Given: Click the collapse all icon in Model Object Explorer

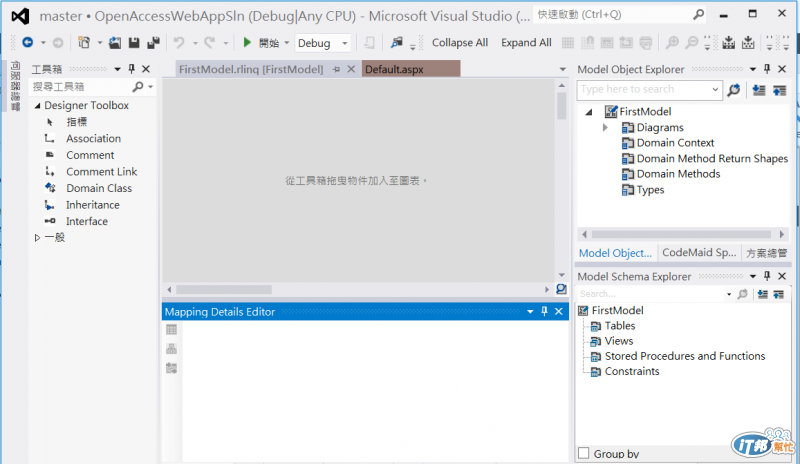Looking at the screenshot, I should 779,90.
